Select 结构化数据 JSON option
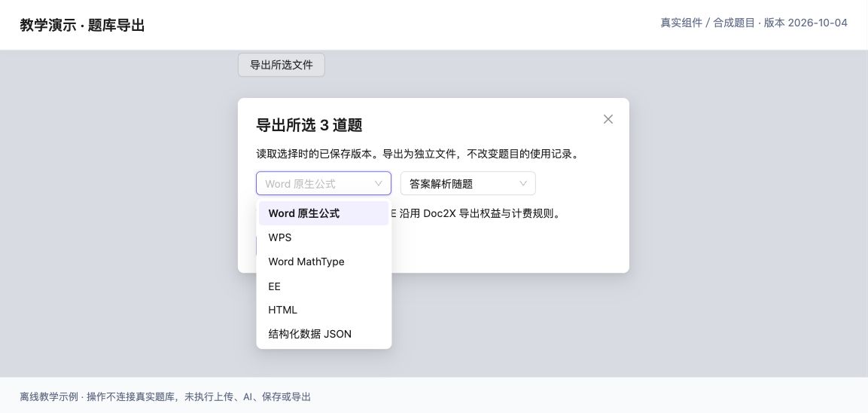Viewport: 868px width, 413px height. 324,334
